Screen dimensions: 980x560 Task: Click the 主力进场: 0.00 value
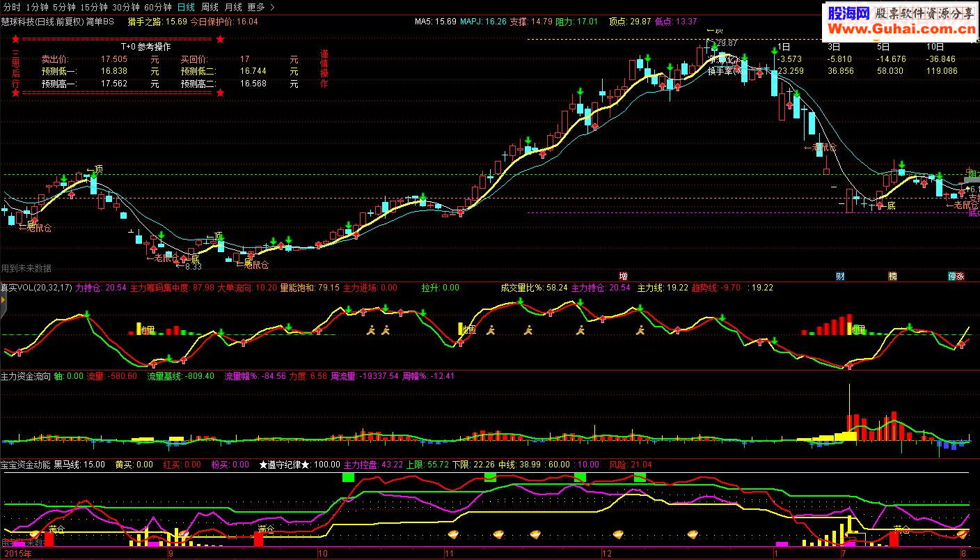[370, 288]
